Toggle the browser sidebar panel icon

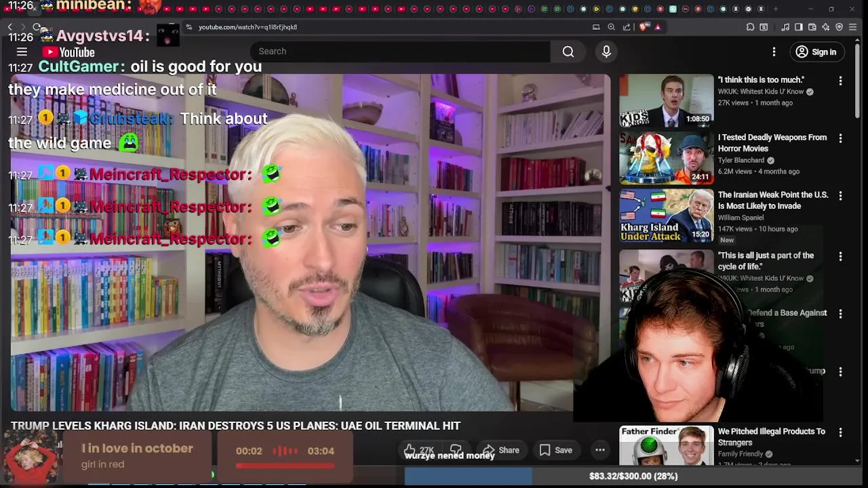coord(799,27)
